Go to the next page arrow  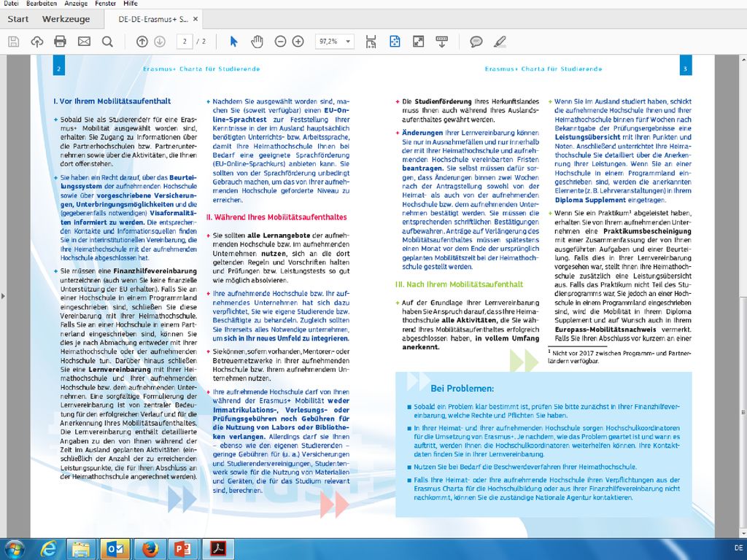point(160,42)
